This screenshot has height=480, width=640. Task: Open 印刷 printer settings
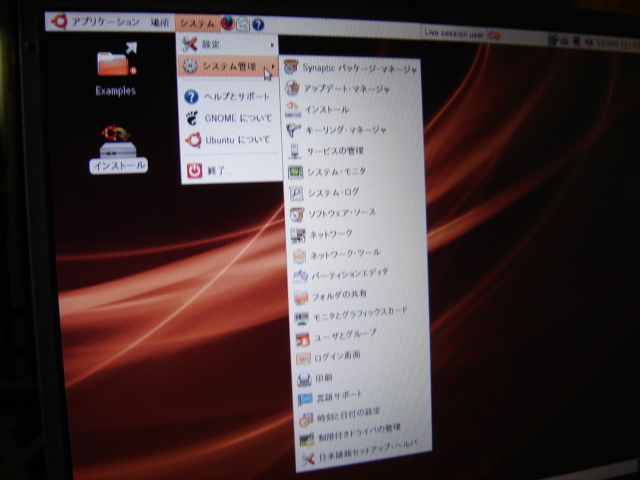tap(362, 378)
